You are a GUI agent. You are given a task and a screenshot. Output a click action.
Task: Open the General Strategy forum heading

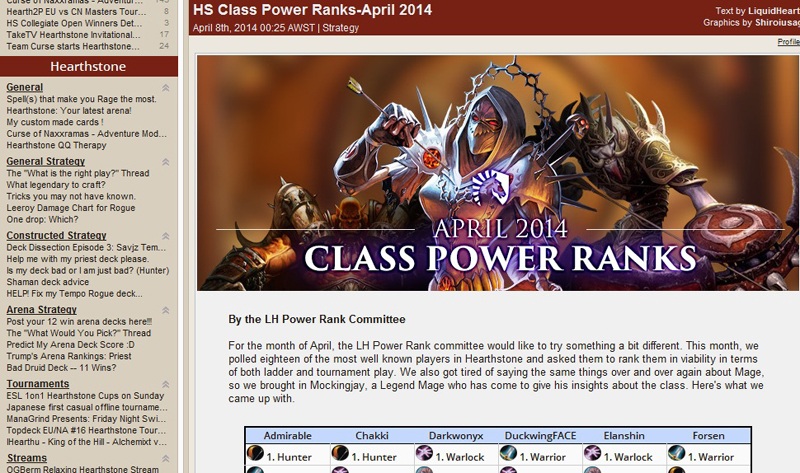45,161
